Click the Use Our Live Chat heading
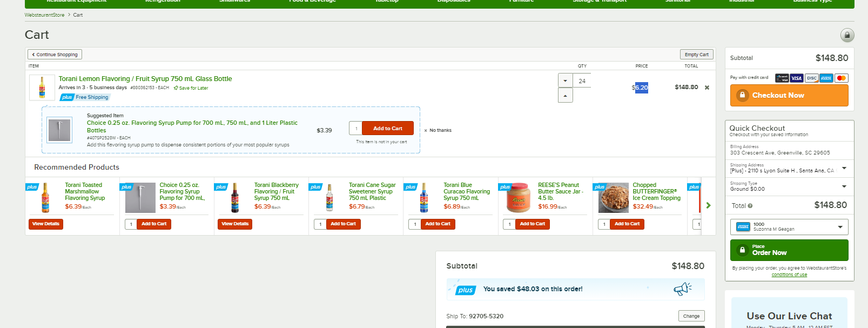 [789, 316]
